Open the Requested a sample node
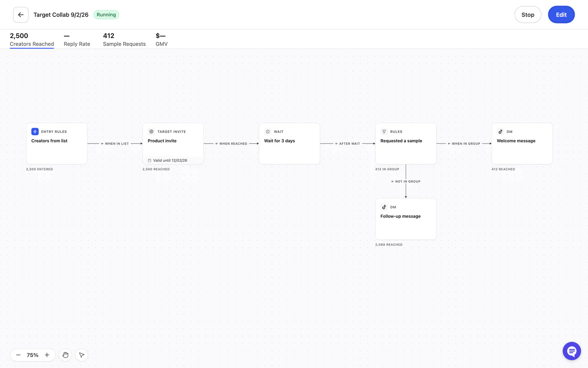 tap(406, 144)
